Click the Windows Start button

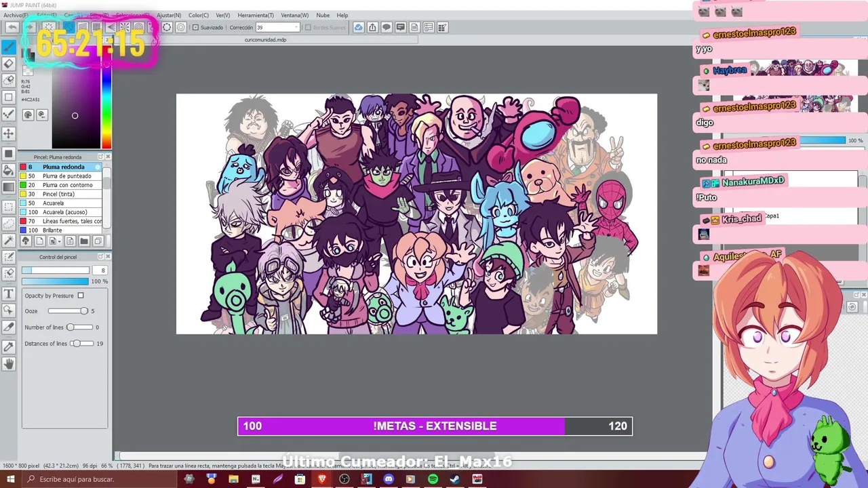[x=9, y=479]
